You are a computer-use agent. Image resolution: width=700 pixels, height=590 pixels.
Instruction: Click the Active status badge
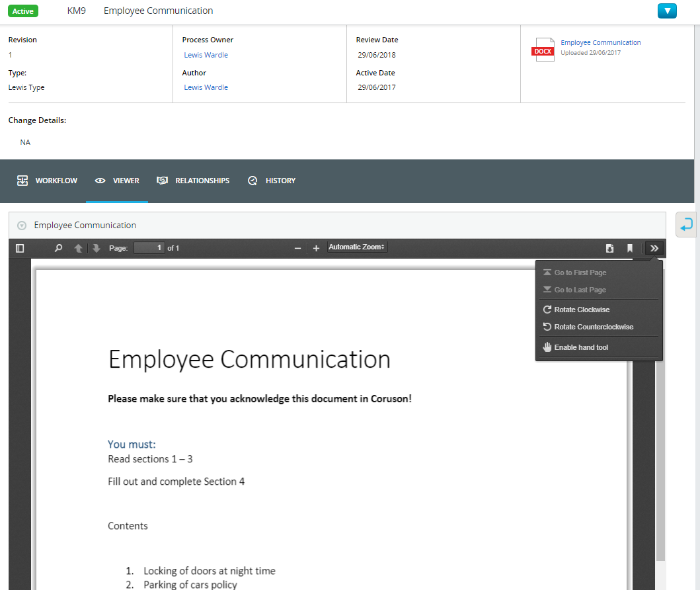pyautogui.click(x=22, y=11)
